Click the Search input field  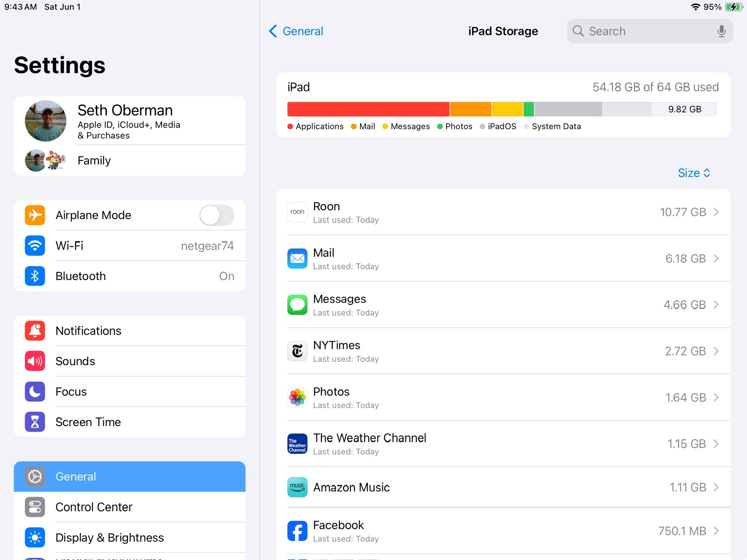pos(650,31)
